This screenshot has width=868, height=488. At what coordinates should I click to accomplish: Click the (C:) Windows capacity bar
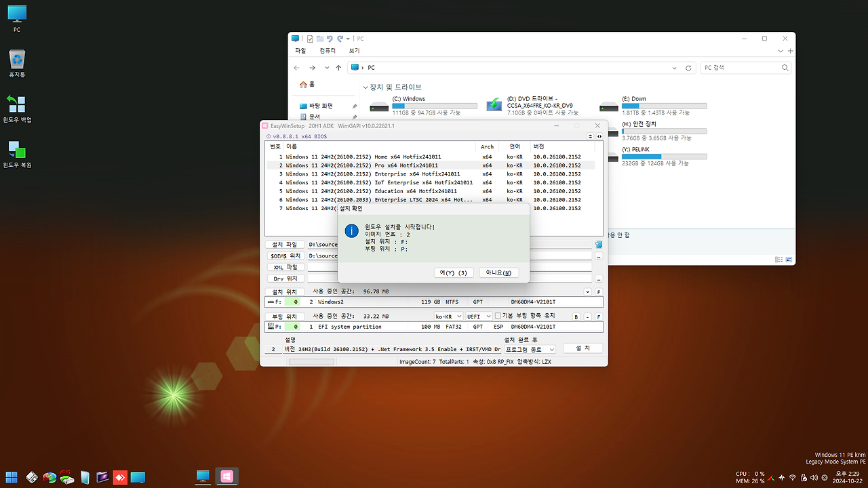435,106
